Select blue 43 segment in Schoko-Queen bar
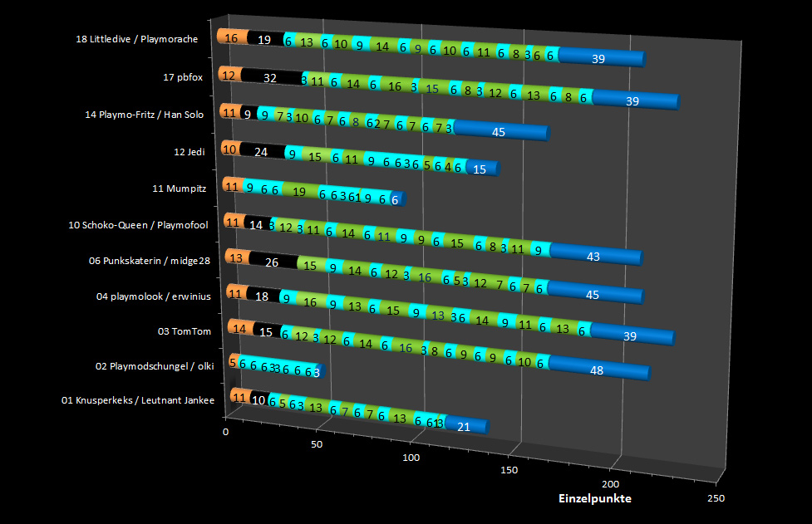The height and width of the screenshot is (524, 812). [x=596, y=254]
